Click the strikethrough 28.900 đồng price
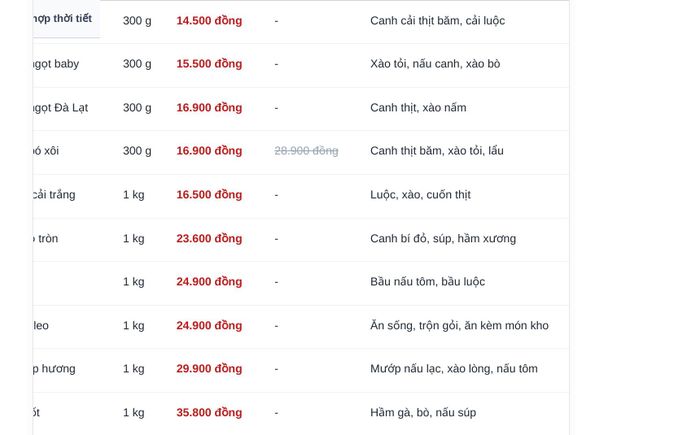Viewport: 700px width, 435px height. point(306,151)
